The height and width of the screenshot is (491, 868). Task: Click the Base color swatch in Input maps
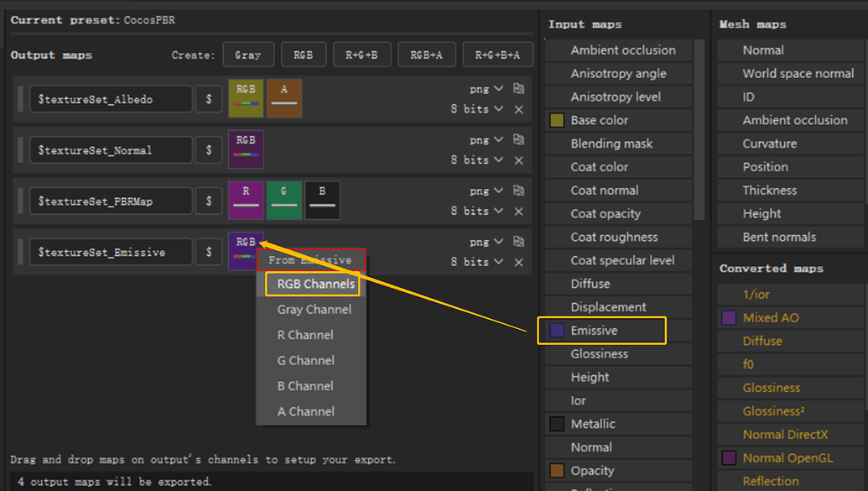click(558, 119)
